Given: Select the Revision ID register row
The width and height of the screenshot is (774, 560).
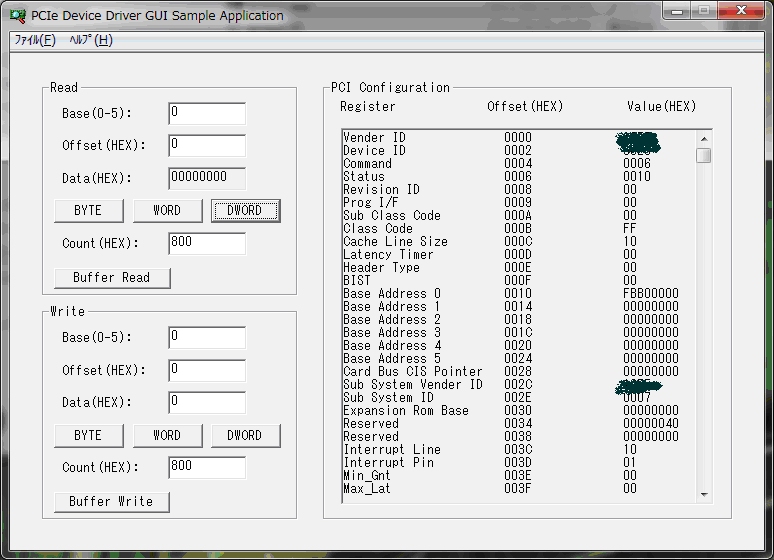Looking at the screenshot, I should tap(519, 189).
